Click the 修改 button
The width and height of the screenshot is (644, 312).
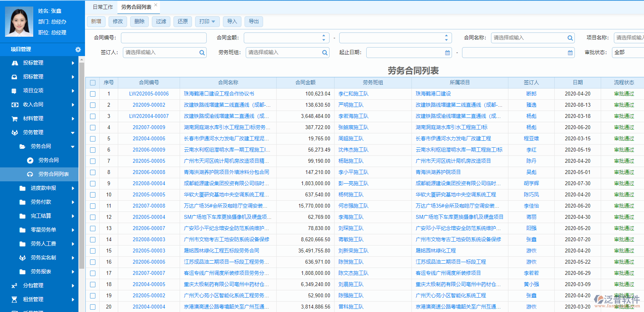(x=118, y=22)
